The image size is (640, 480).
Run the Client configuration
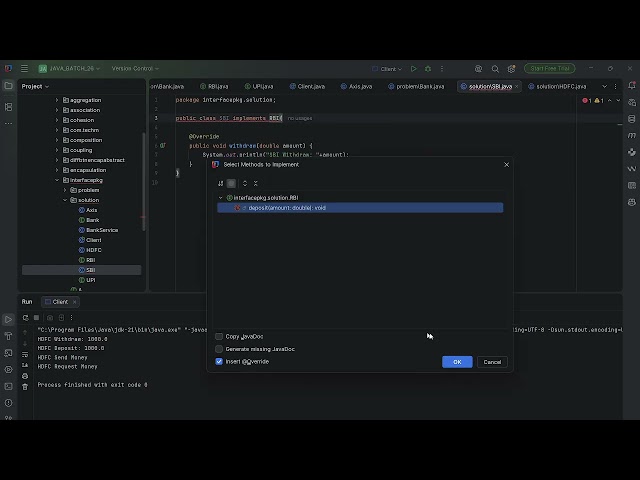pos(413,69)
